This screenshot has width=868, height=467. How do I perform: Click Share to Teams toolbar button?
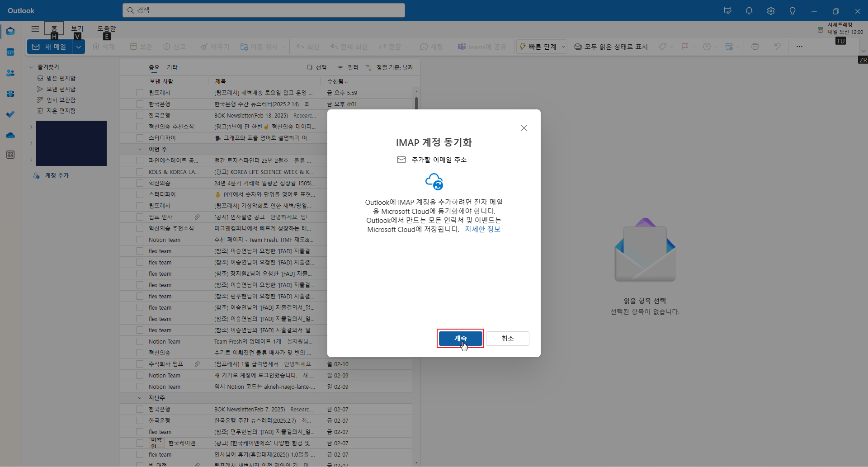(x=482, y=47)
